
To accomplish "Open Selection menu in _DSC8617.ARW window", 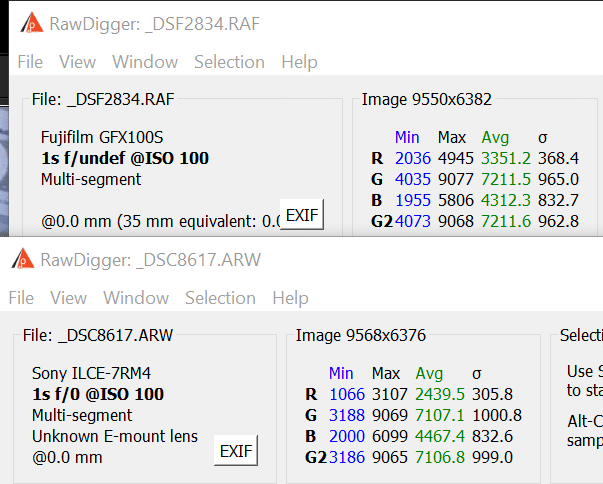I will [x=220, y=298].
